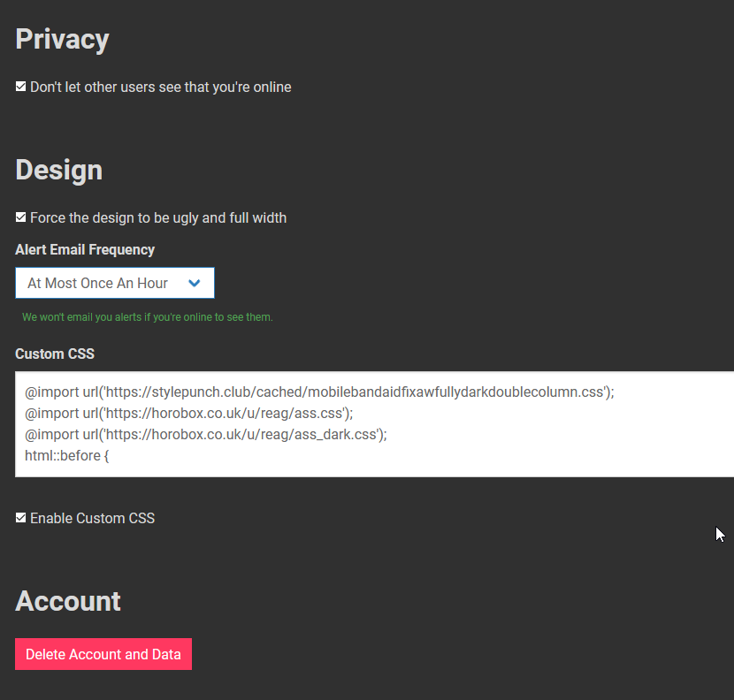Viewport: 734px width, 700px height.
Task: Place cursor on the html::before line
Action: pyautogui.click(x=67, y=455)
